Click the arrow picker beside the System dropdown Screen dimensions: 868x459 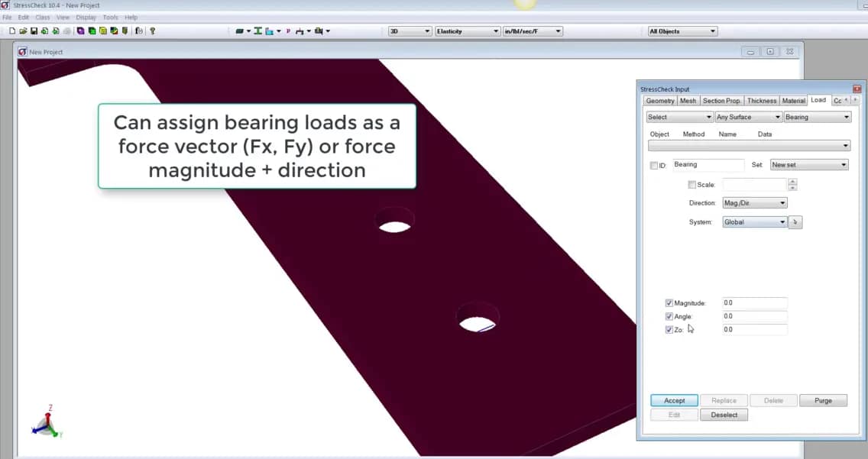click(795, 221)
